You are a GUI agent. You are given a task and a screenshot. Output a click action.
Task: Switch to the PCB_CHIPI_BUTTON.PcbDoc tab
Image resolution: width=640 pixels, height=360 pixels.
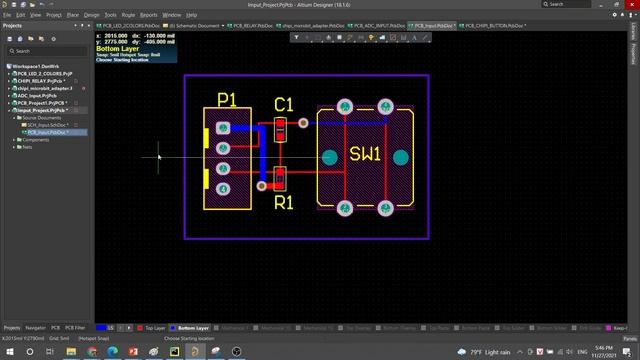(x=492, y=26)
